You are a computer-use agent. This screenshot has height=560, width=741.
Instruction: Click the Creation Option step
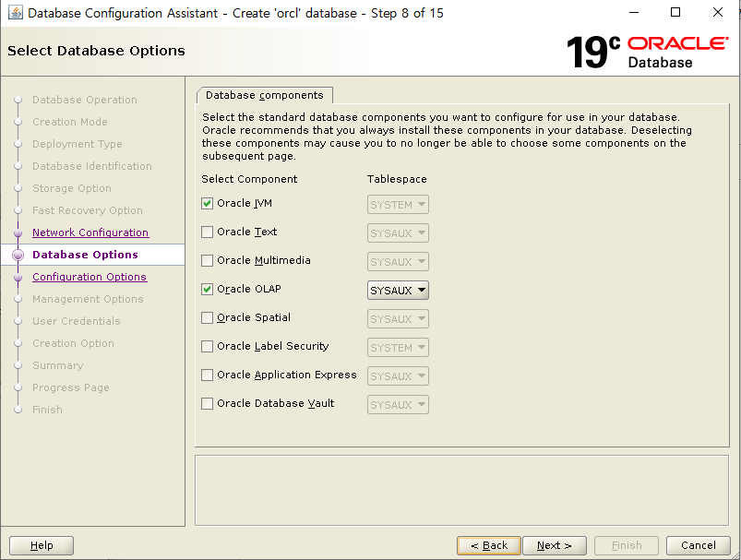(x=73, y=343)
